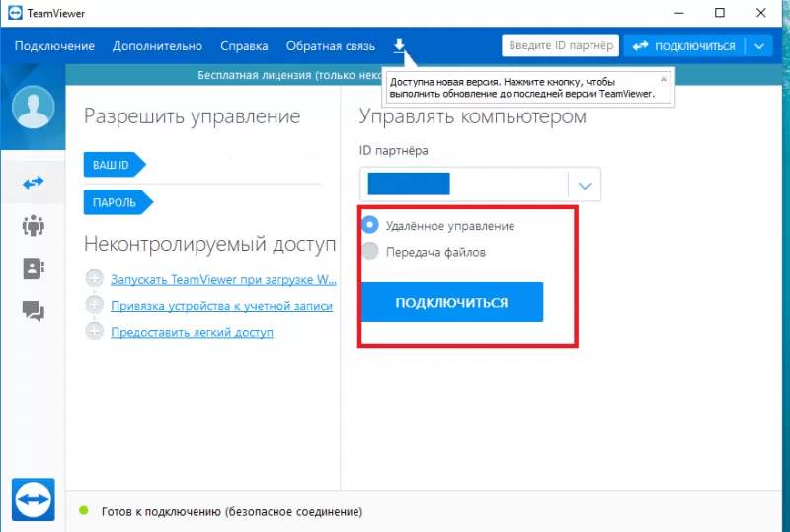
Task: Click plus icon beside Предоставить легкий доступ
Action: pos(94,331)
